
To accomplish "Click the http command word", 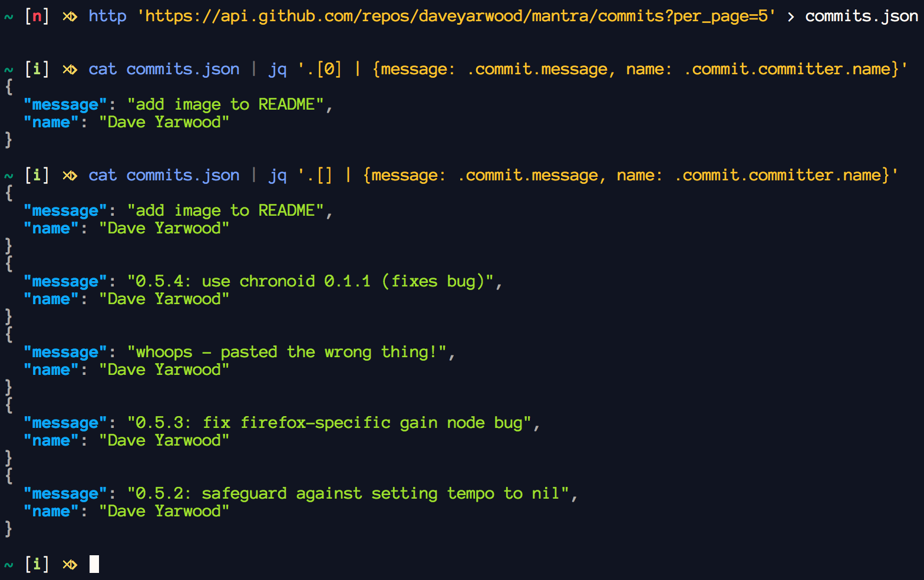I will 107,16.
